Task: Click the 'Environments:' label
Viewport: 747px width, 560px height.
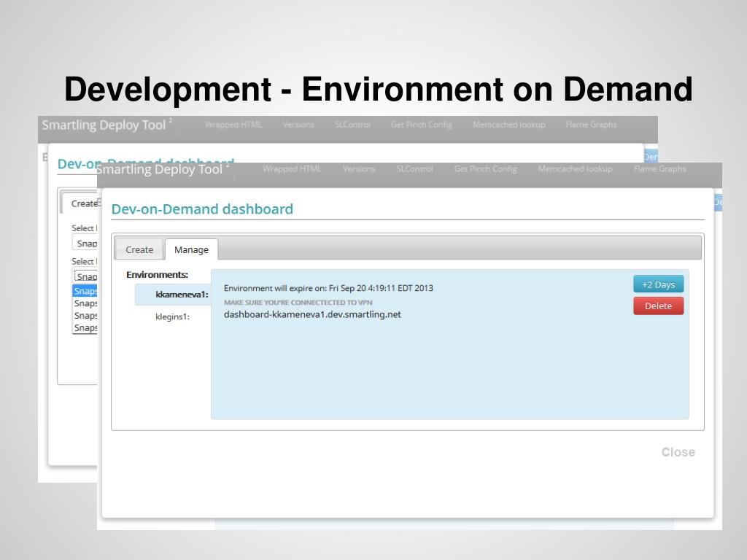Action: coord(158,275)
